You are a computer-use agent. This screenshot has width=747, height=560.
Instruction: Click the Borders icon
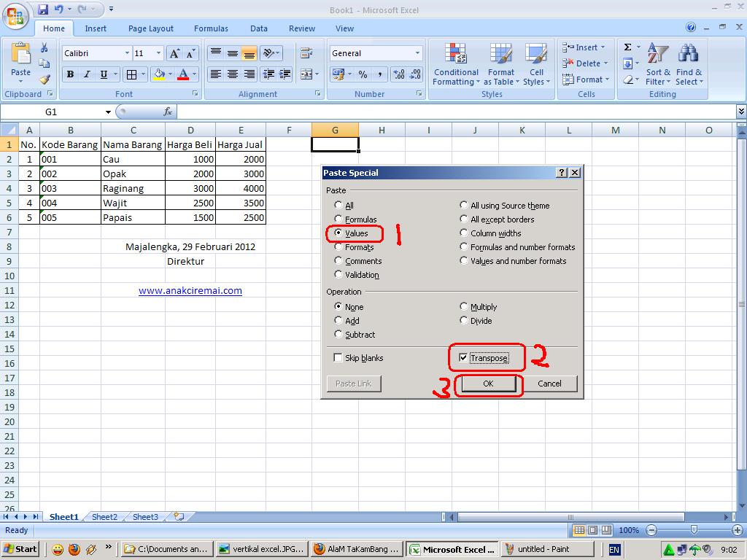pos(131,74)
